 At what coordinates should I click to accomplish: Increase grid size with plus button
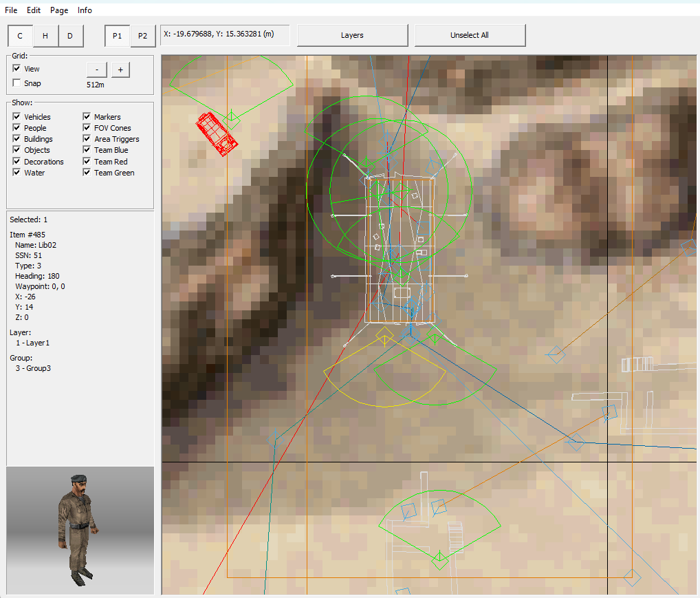pos(120,70)
